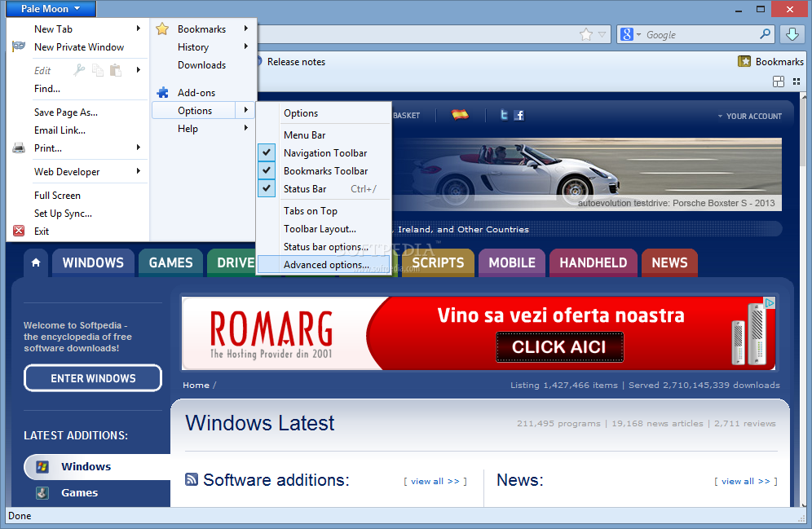Open view all link for Software additions
The width and height of the screenshot is (812, 529).
[435, 482]
